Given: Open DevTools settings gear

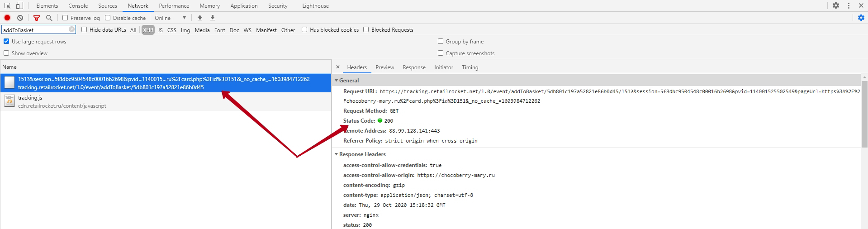Looking at the screenshot, I should click(x=836, y=6).
